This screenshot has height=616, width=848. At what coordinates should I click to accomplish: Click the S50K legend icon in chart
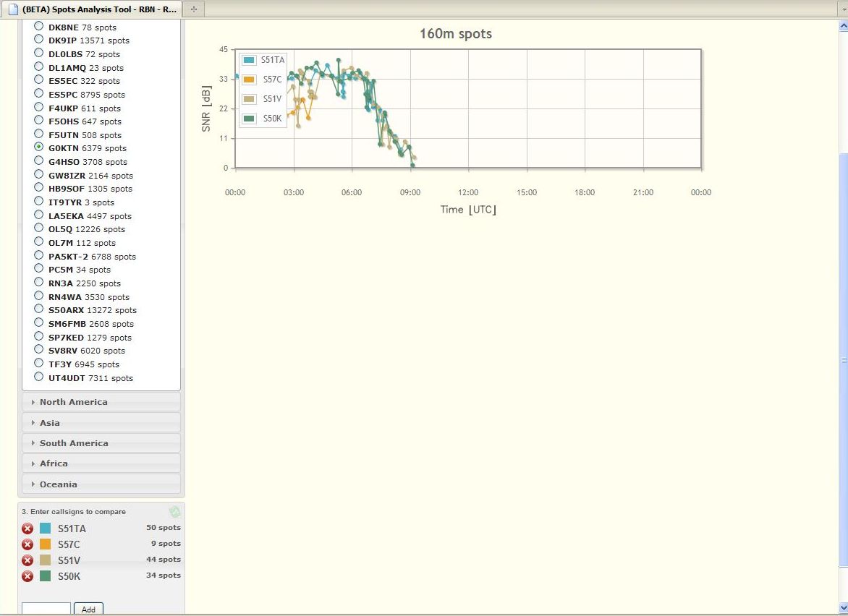click(250, 119)
